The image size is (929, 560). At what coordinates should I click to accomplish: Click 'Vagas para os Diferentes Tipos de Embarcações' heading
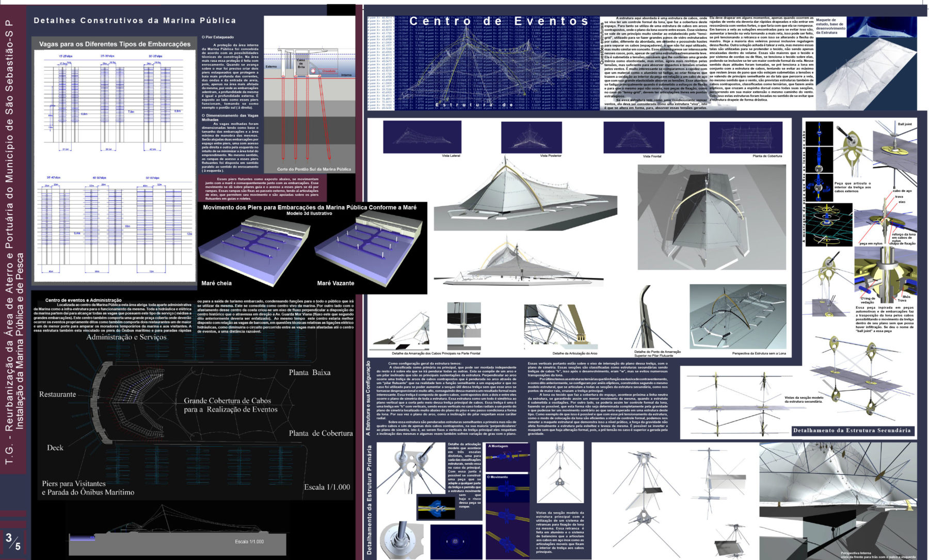click(x=115, y=44)
